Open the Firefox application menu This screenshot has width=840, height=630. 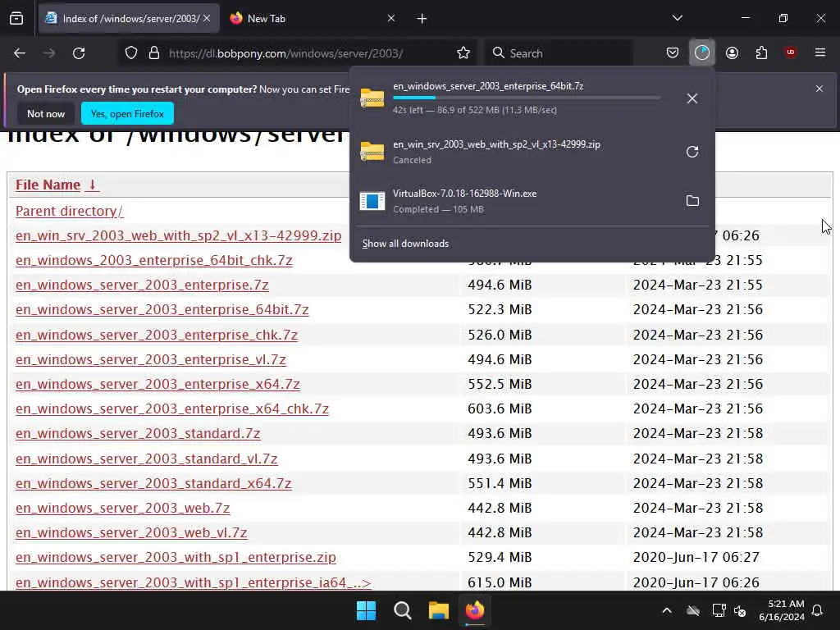(820, 53)
